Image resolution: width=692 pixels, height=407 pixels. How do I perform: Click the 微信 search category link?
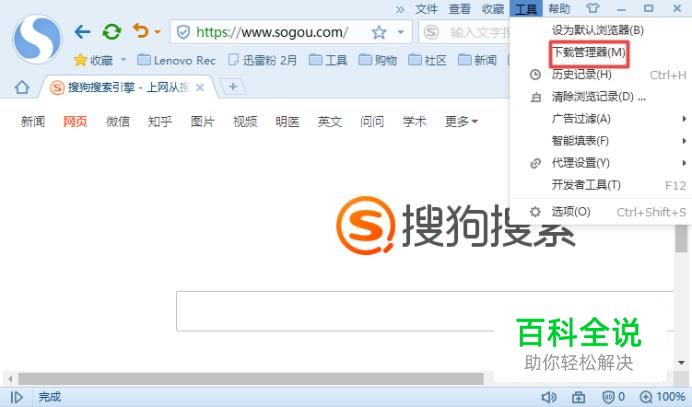click(118, 121)
